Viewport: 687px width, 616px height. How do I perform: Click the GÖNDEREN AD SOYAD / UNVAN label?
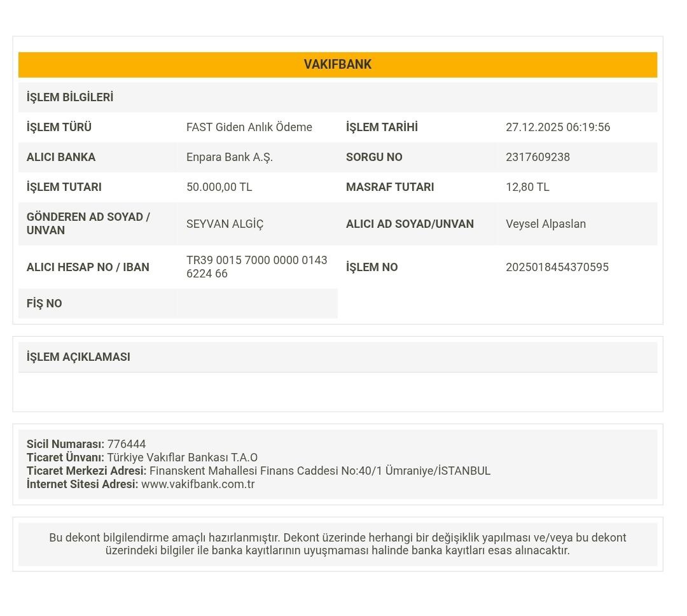click(x=88, y=223)
